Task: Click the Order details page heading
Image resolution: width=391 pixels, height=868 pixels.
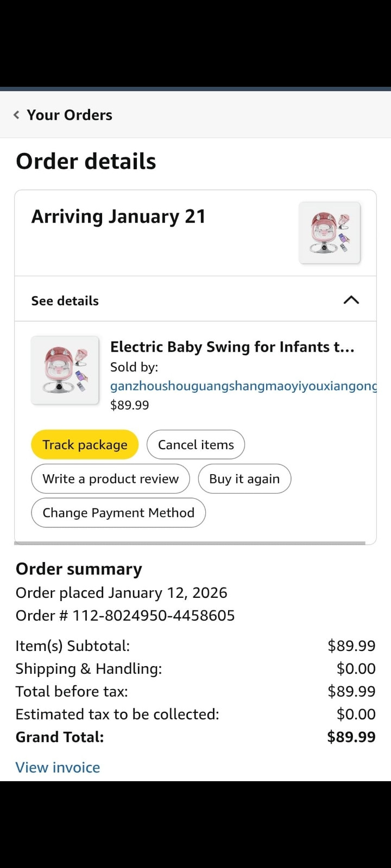Action: 86,162
